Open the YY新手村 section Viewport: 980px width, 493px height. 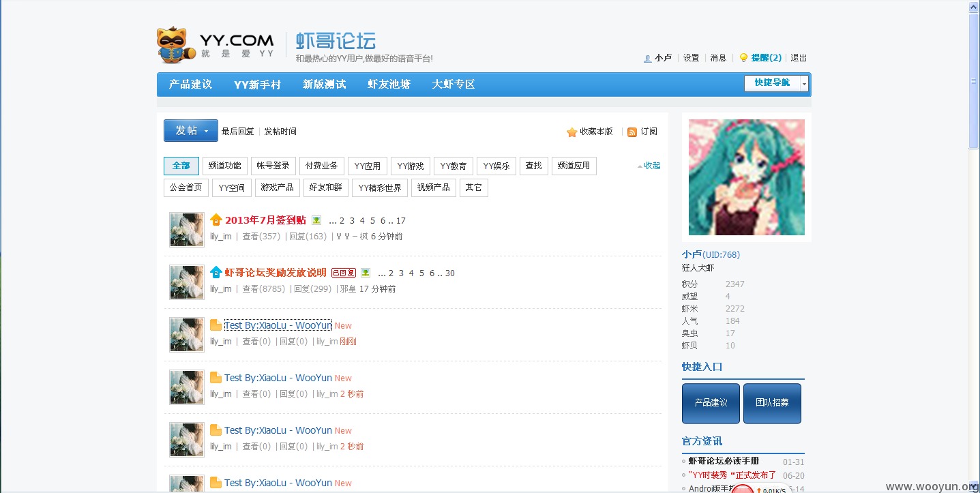(257, 85)
